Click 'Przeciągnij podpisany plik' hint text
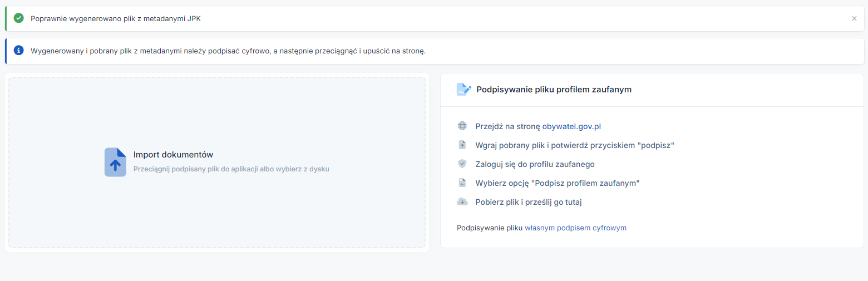 tap(231, 169)
